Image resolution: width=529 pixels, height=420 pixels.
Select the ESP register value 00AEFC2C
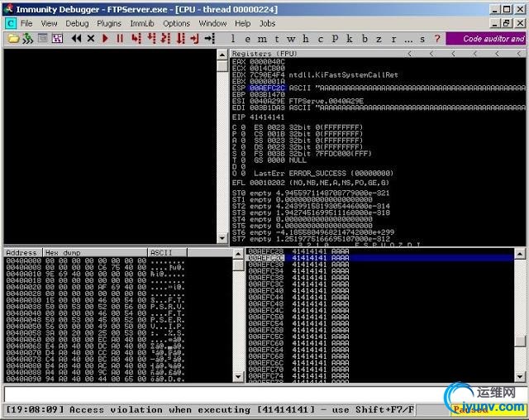267,88
